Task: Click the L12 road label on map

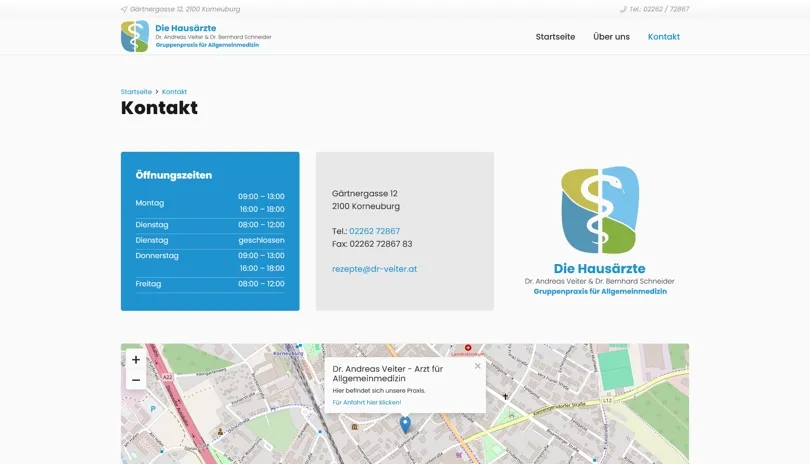Action: click(607, 400)
